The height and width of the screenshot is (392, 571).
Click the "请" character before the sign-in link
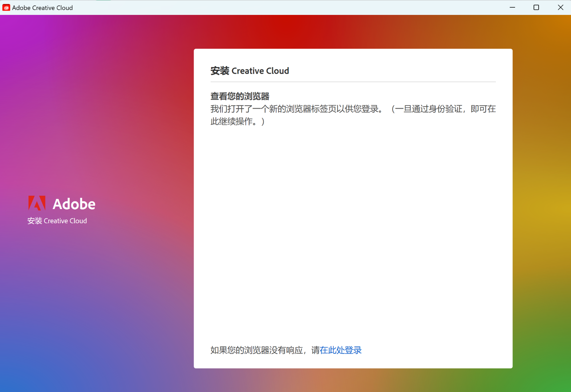point(315,350)
